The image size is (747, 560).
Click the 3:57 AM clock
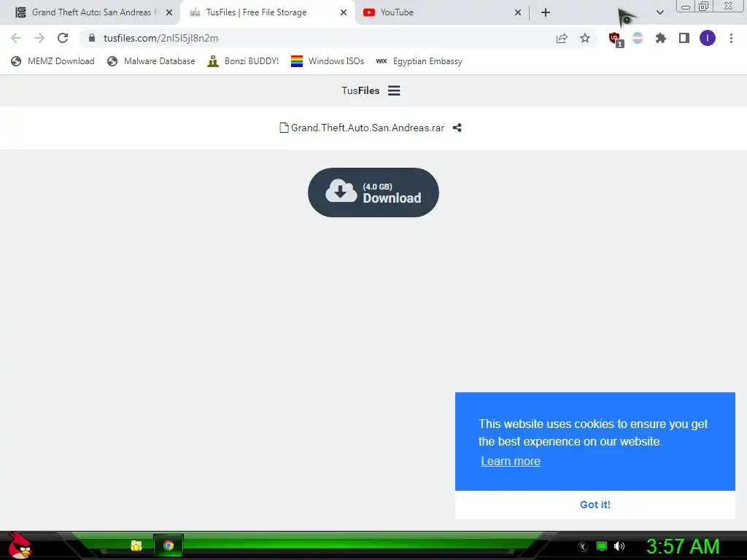pyautogui.click(x=683, y=546)
